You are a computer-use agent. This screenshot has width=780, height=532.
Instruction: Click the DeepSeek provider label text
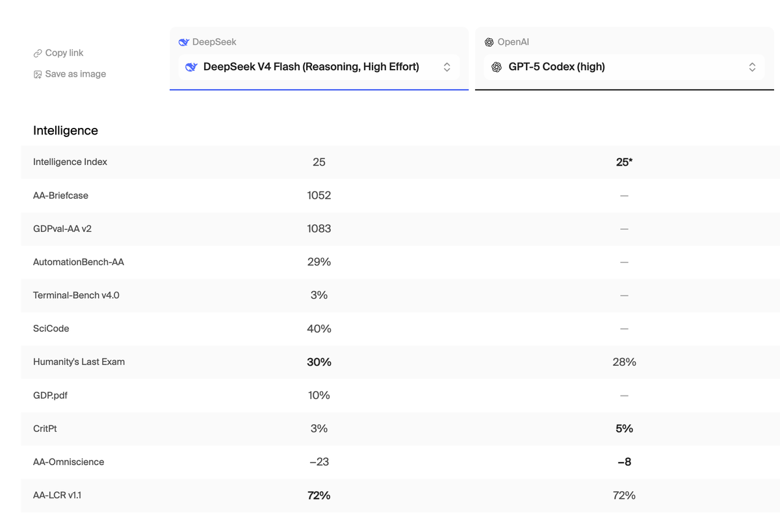214,42
